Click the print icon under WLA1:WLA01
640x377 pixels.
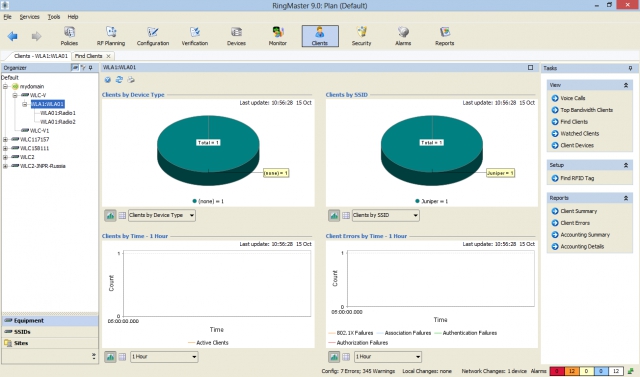[131, 80]
